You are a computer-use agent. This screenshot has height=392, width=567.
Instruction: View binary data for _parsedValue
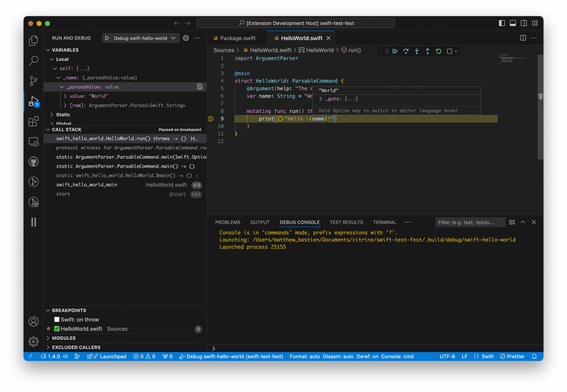(200, 87)
